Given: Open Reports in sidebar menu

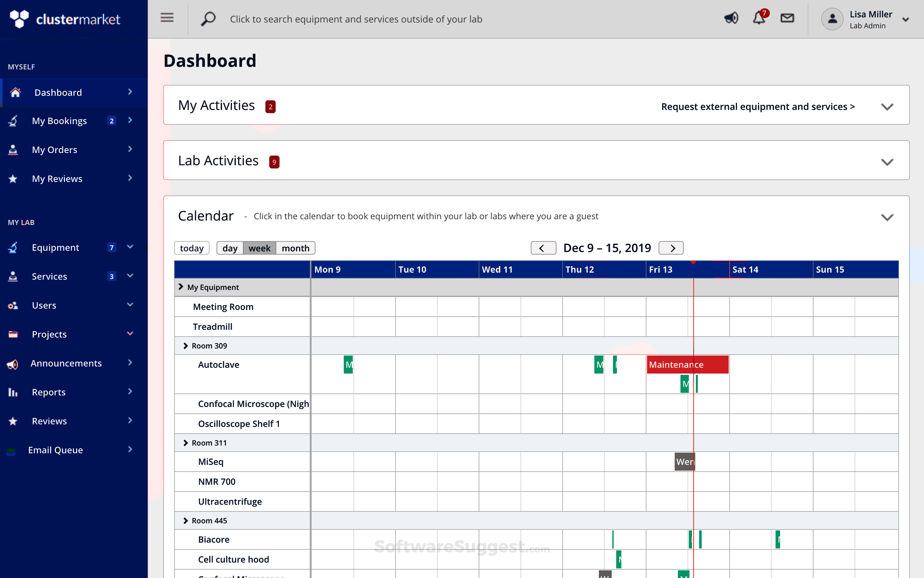Looking at the screenshot, I should click(x=49, y=392).
